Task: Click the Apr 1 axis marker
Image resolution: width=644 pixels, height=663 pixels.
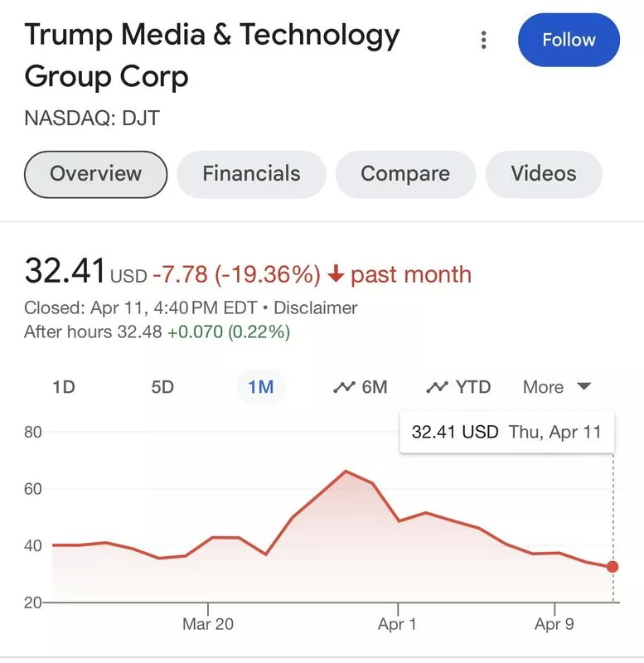Action: (x=397, y=624)
